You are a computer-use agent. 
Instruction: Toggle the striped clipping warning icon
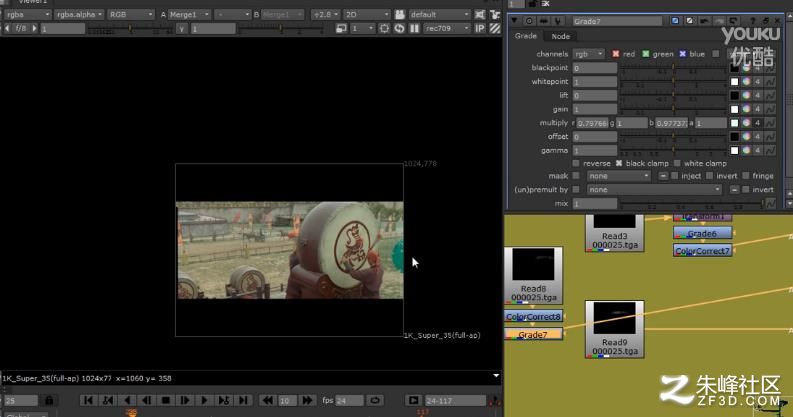tap(495, 28)
